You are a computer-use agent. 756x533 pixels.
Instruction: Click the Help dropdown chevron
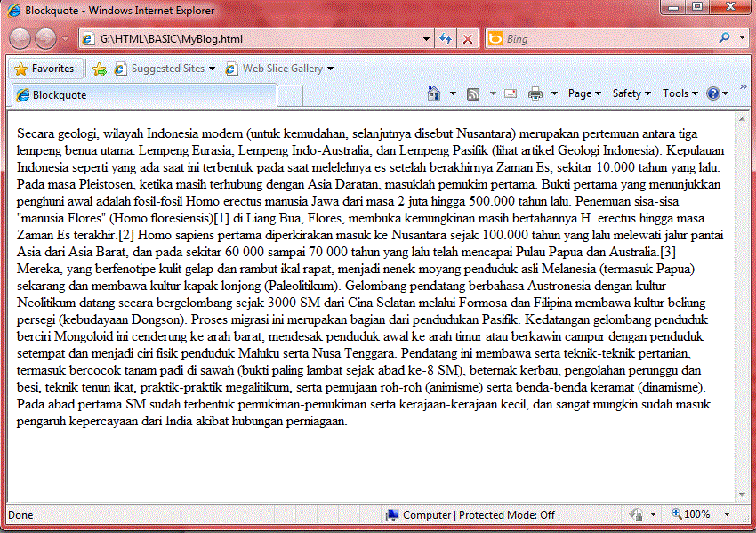723,93
